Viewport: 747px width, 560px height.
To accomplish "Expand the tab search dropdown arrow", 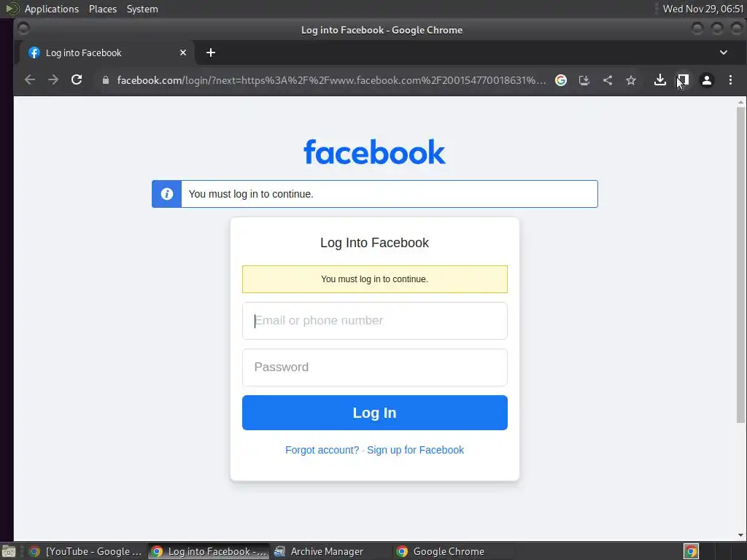I will (x=723, y=52).
